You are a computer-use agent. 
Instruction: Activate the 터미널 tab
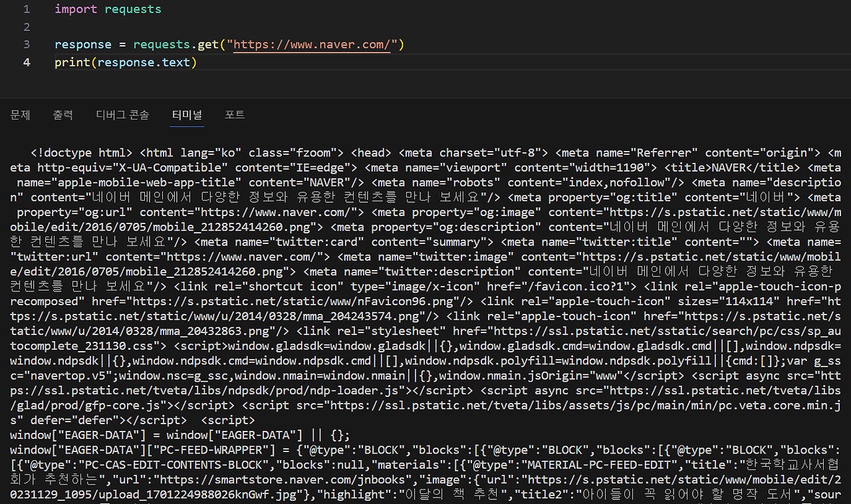tap(187, 114)
